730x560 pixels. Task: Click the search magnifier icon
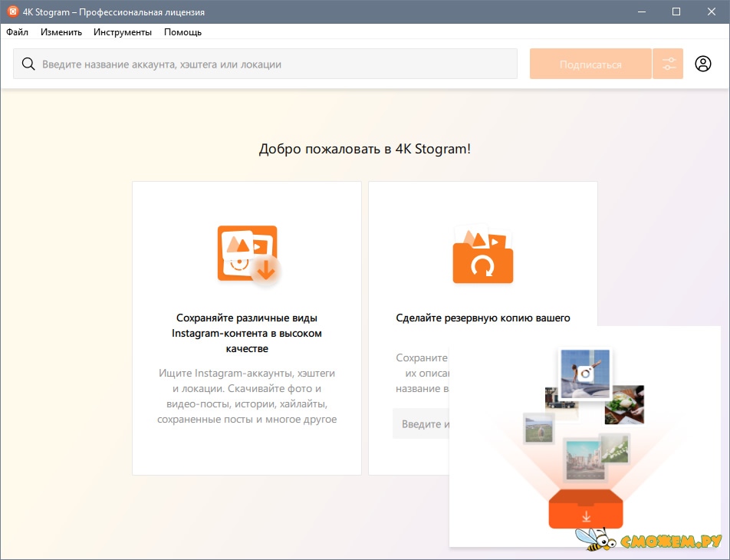pos(28,64)
